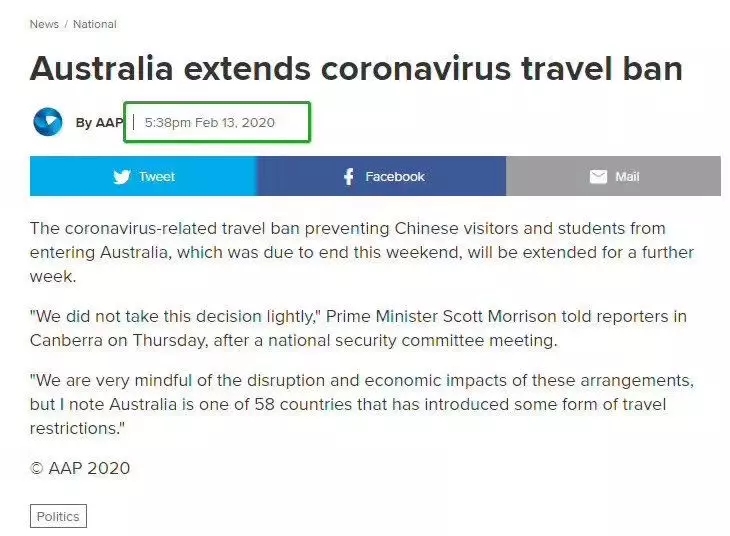Screen dimensions: 730x536
Task: Click the AAP author avatar logo
Action: point(47,122)
